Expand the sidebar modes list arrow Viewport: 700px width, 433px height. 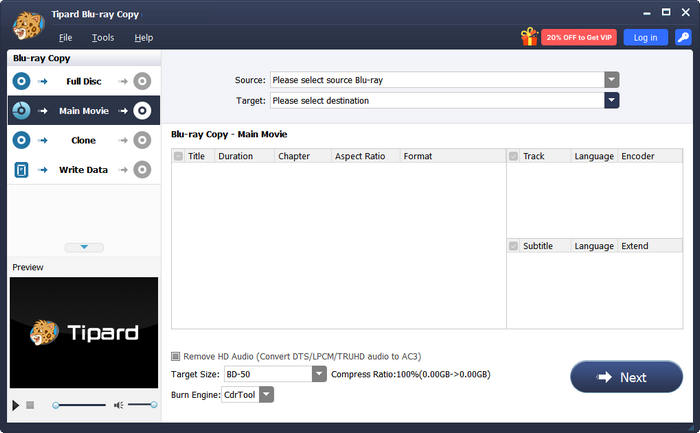(84, 247)
